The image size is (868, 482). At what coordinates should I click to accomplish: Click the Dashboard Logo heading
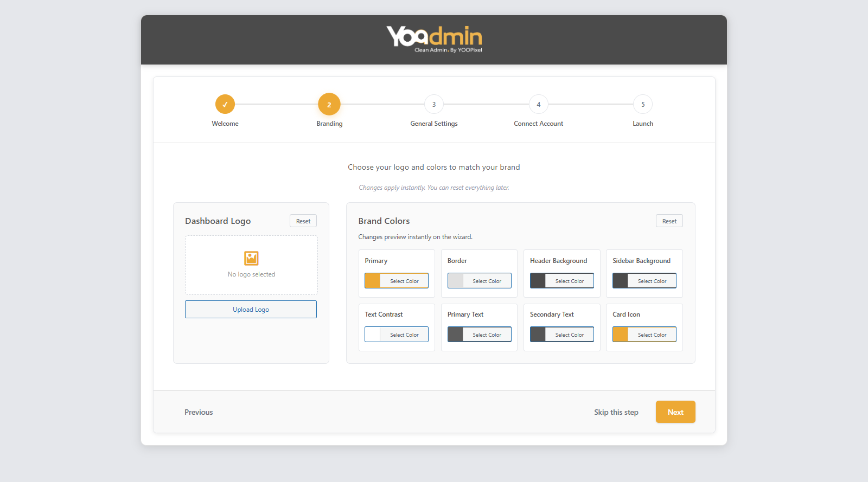(218, 221)
